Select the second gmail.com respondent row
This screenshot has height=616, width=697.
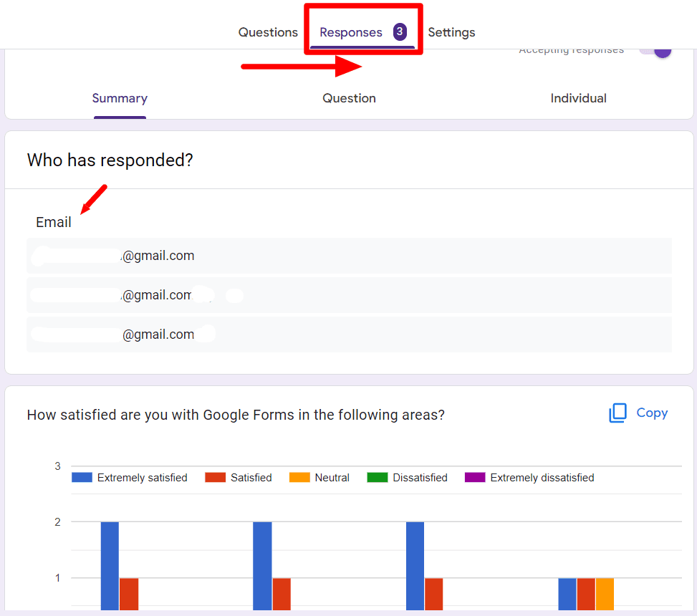click(x=349, y=295)
